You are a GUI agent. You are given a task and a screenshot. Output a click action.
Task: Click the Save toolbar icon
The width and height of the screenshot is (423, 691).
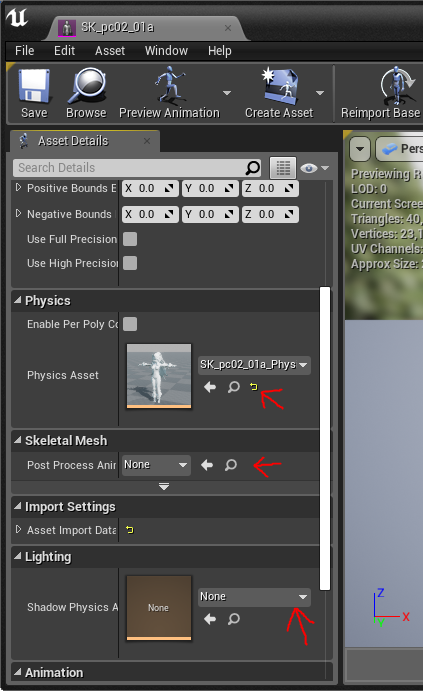click(34, 93)
